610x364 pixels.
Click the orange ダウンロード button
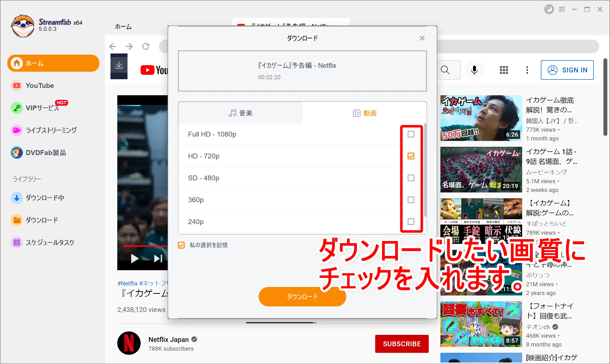click(x=302, y=296)
